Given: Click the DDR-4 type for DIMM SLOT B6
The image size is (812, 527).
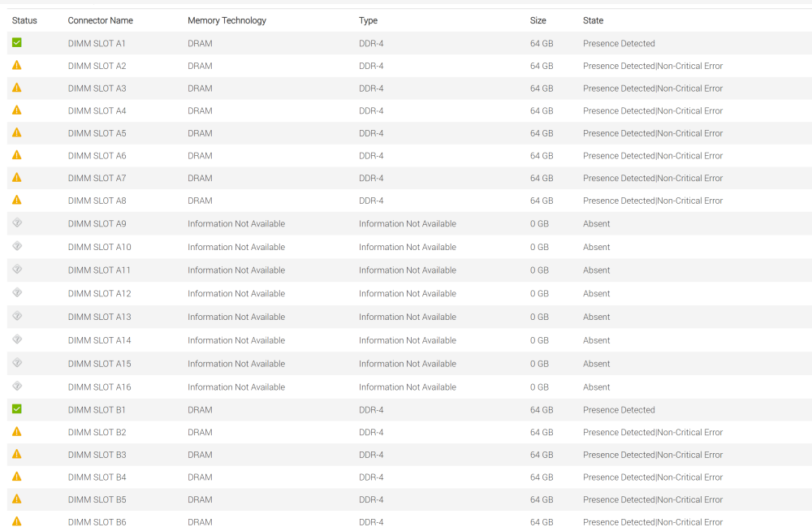Looking at the screenshot, I should (x=371, y=522).
